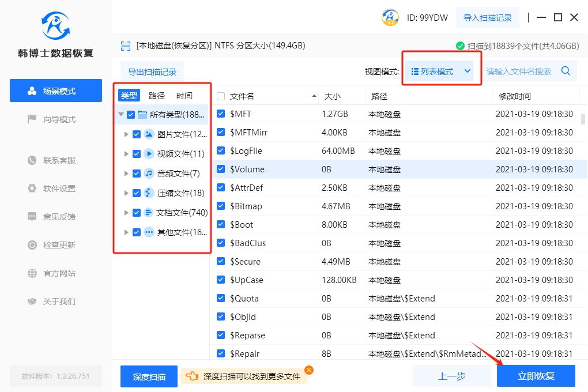
Task: Click the VIP badge avatar icon
Action: point(390,17)
